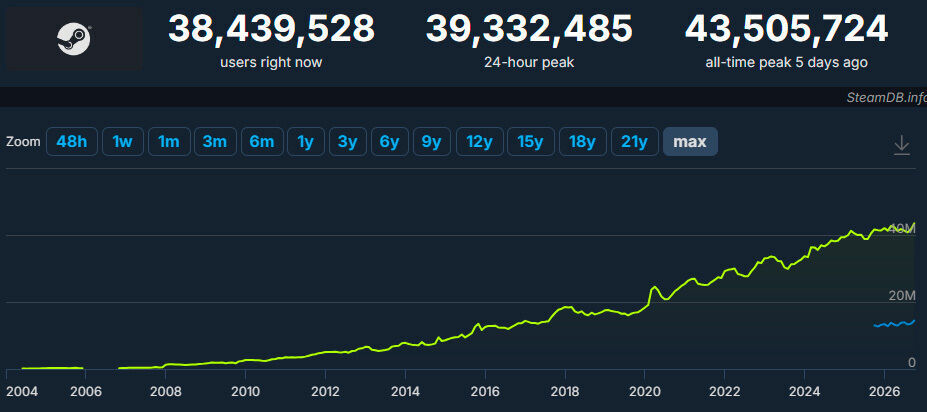
Task: Set chart zoom to 1y
Action: (306, 142)
